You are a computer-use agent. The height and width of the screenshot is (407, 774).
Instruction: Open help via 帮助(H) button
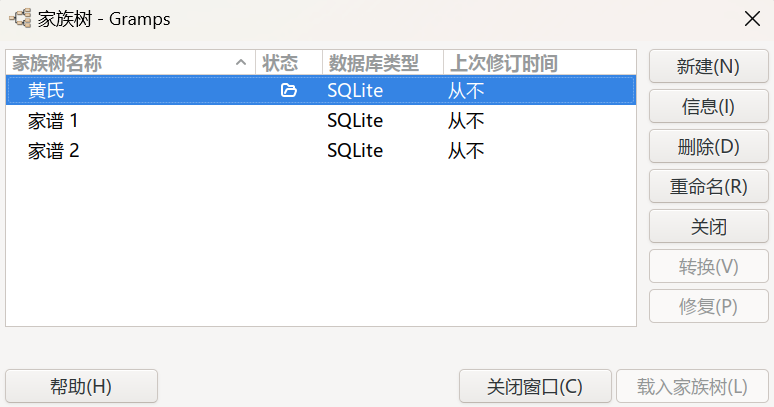pos(81,387)
